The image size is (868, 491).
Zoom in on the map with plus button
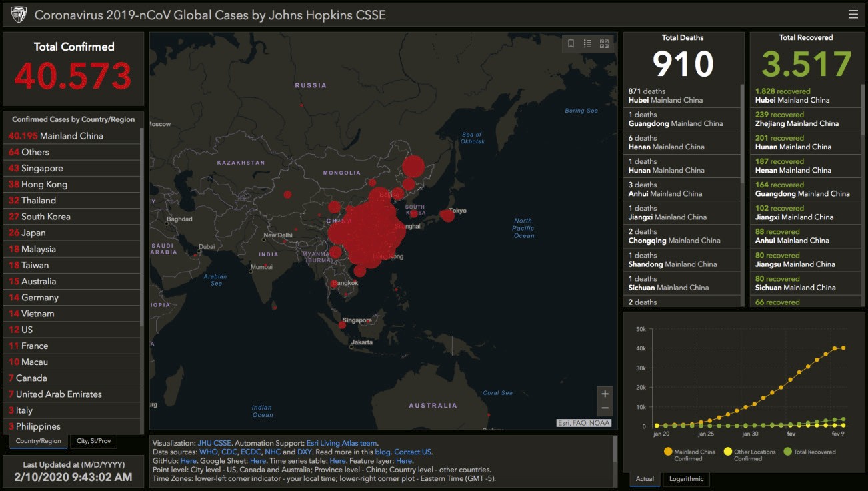point(605,394)
